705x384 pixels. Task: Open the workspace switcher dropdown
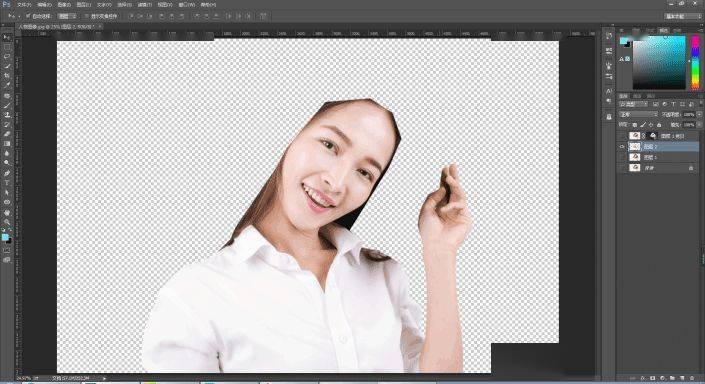[x=683, y=16]
